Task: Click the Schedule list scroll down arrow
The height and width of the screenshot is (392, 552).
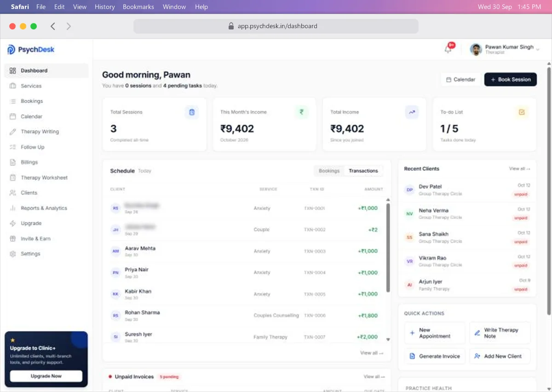Action: [x=388, y=340]
